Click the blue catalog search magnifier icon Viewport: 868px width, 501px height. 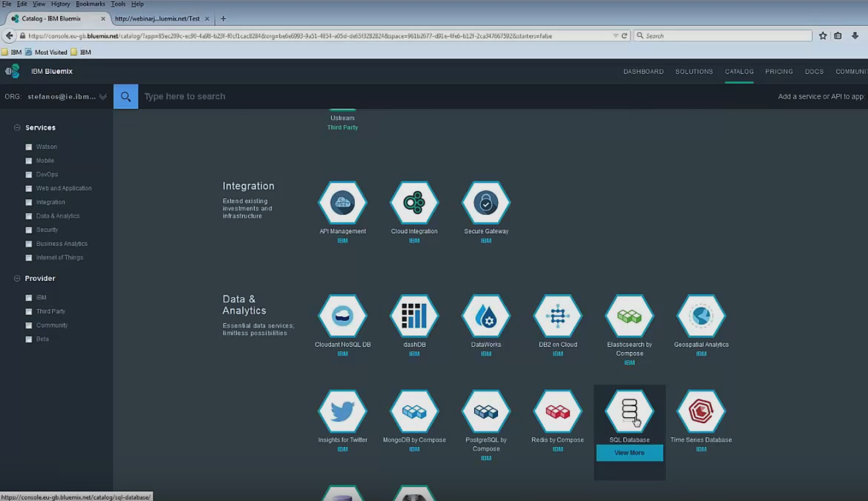click(x=126, y=96)
